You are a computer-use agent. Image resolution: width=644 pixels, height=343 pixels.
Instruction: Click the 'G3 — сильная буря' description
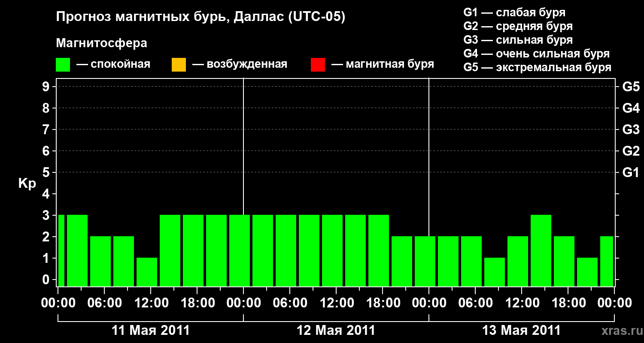[518, 40]
